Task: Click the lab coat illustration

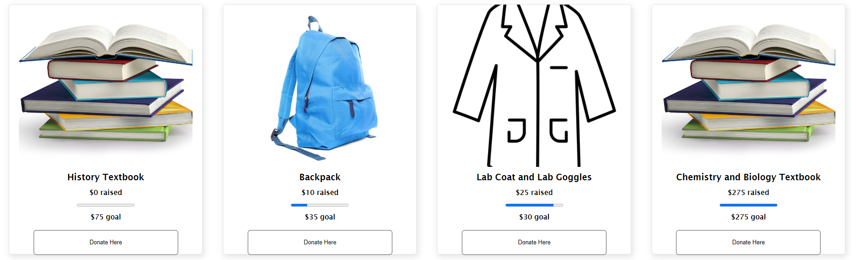Action: [534, 85]
